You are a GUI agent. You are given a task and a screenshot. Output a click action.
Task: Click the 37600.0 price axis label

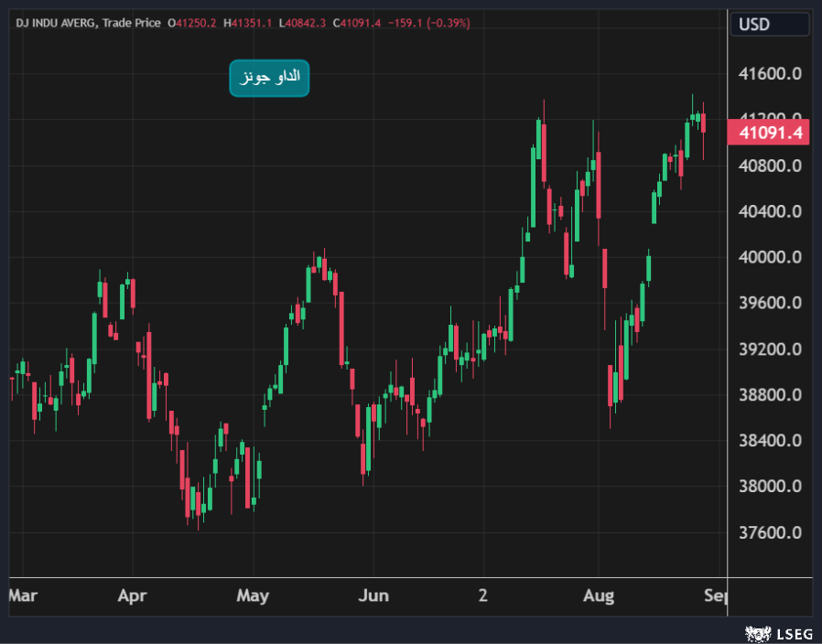point(770,532)
